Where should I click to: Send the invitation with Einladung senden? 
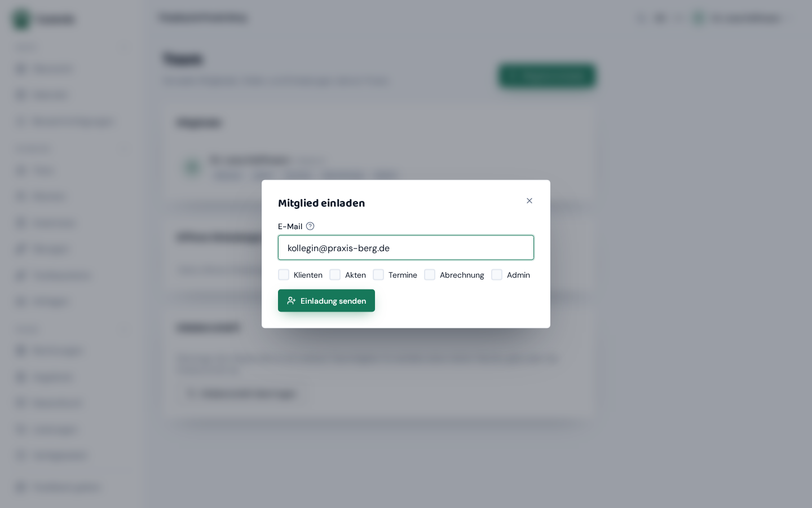326,301
